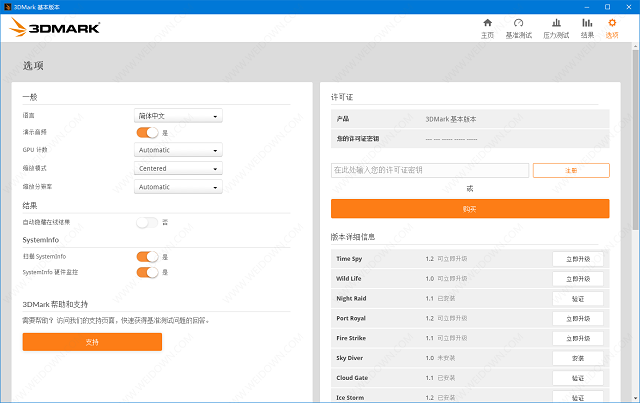
Task: Click the 3DMark 基本版本 product value
Action: pos(451,119)
